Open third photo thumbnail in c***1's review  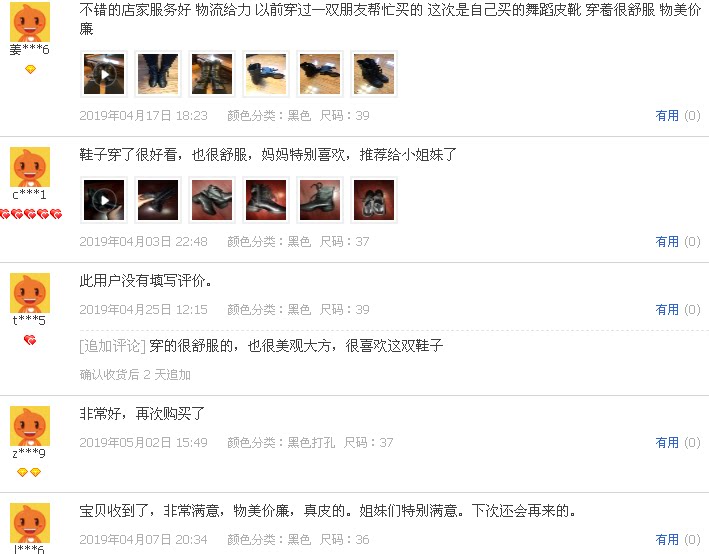pyautogui.click(x=212, y=200)
